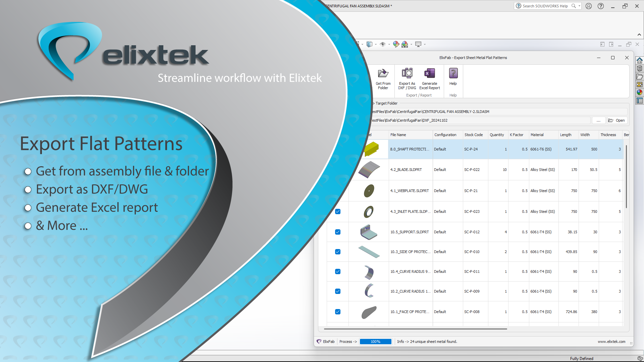Open the Design Library task pane tab

(640, 68)
